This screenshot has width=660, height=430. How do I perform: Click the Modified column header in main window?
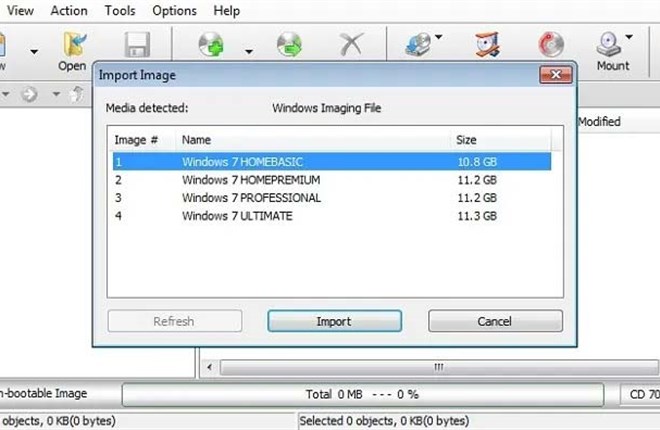(599, 122)
